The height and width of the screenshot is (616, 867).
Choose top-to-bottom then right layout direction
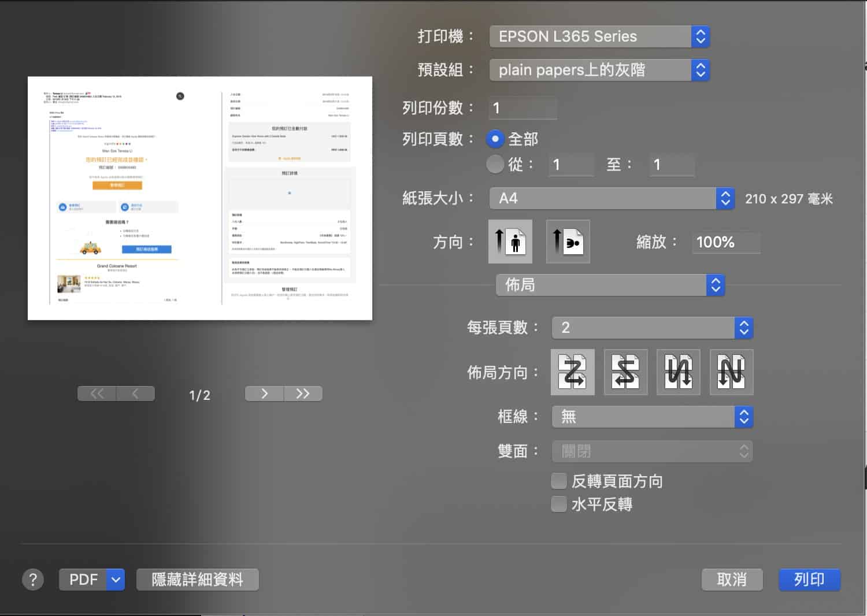679,372
